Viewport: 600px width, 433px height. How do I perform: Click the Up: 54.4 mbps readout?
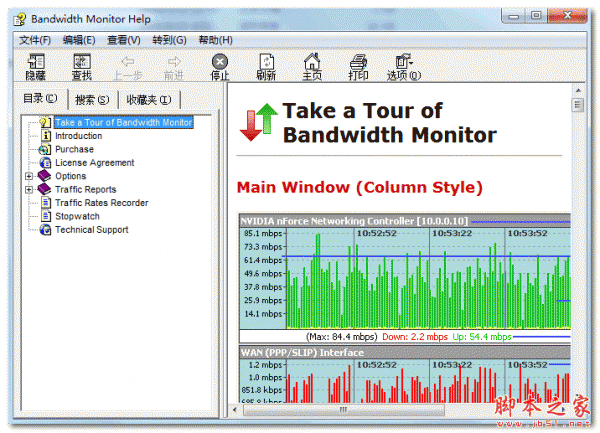point(482,337)
